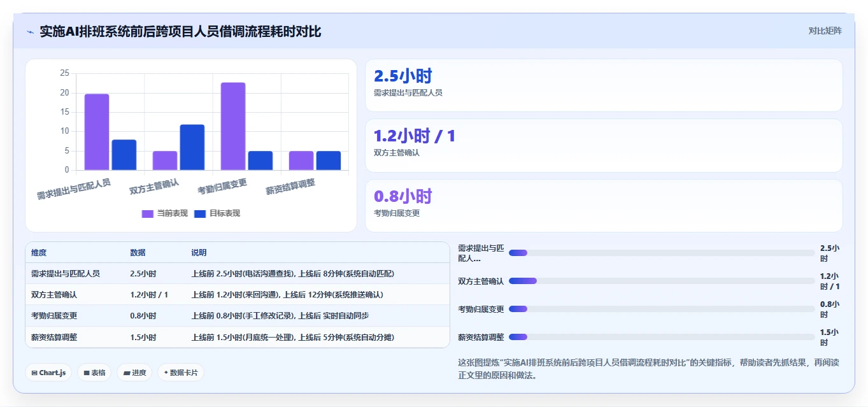Click the x-axis label 双方主管确认

[154, 187]
